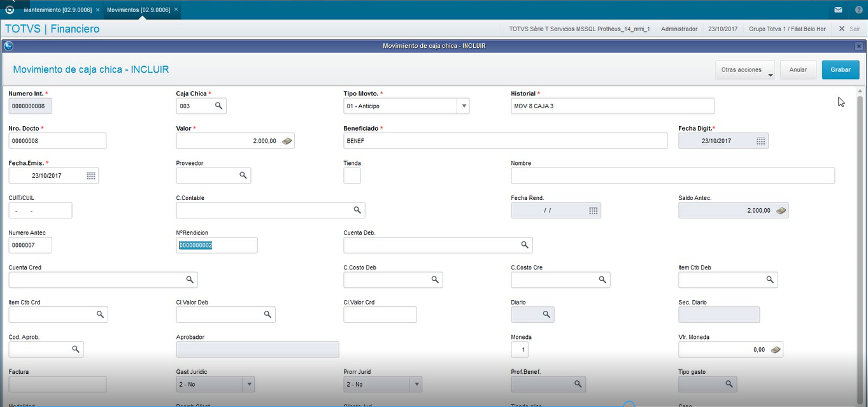
Task: Exit the application with the Sair button
Action: (849, 29)
